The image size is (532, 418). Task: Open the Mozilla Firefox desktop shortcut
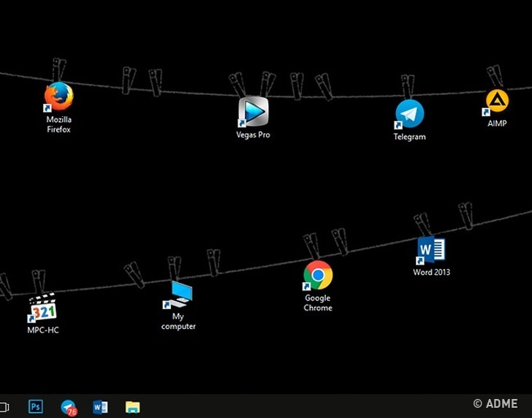point(58,96)
